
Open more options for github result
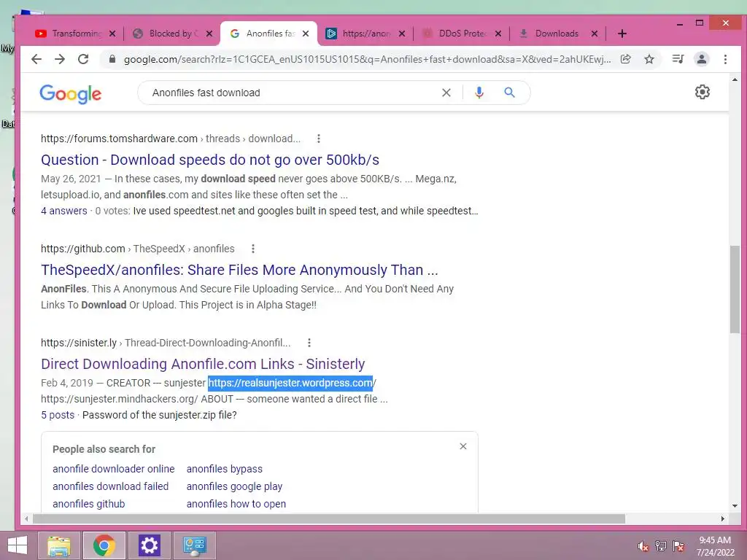[x=253, y=249]
